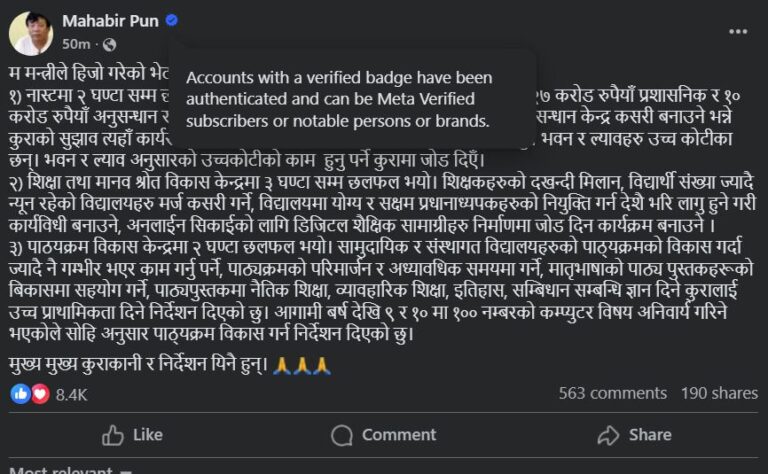Click the 50m post timestamp
Image resolution: width=768 pixels, height=474 pixels.
[76, 44]
